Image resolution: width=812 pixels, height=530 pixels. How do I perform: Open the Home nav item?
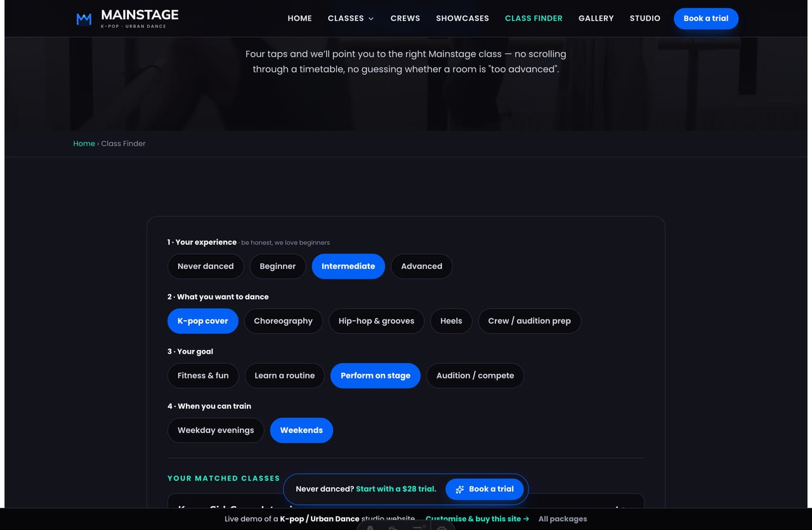[299, 18]
